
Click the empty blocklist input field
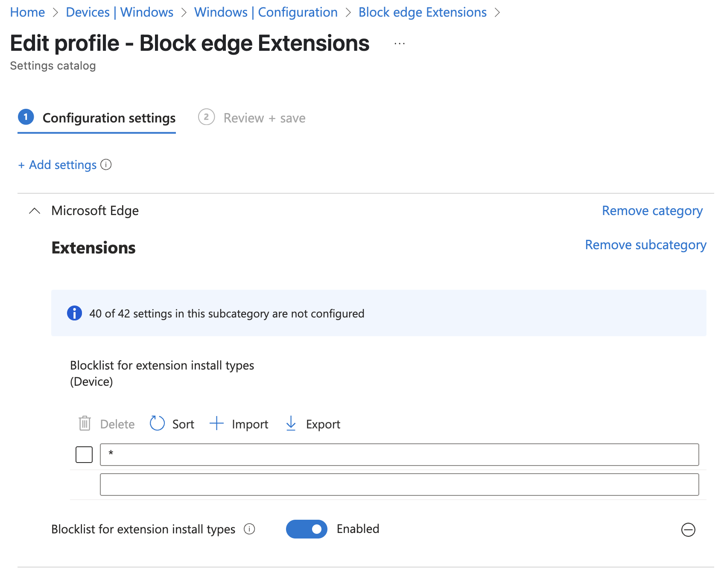coord(399,484)
